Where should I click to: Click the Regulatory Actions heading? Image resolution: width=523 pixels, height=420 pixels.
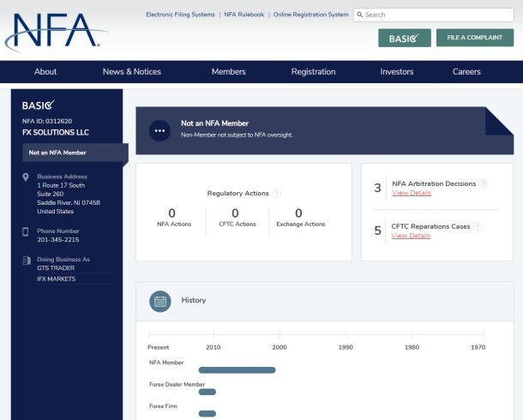click(x=237, y=194)
